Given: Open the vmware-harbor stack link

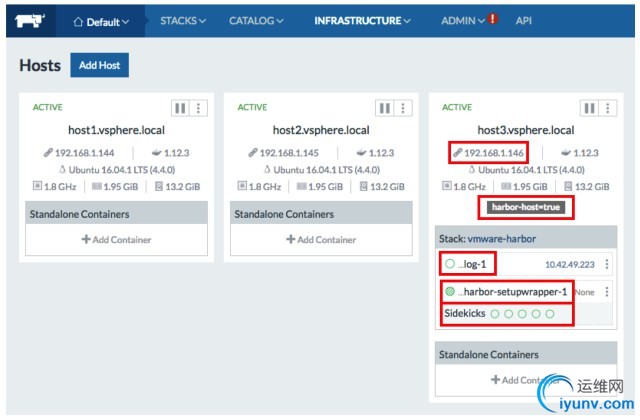Looking at the screenshot, I should pos(502,239).
